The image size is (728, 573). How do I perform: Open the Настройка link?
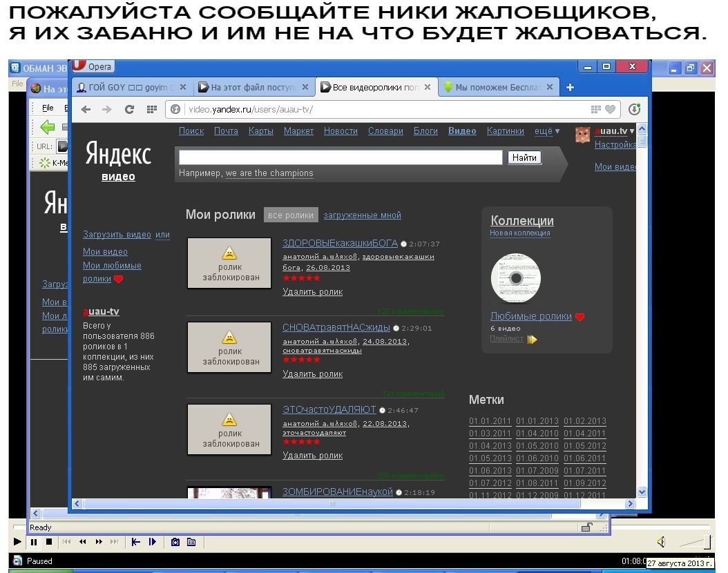pos(615,145)
